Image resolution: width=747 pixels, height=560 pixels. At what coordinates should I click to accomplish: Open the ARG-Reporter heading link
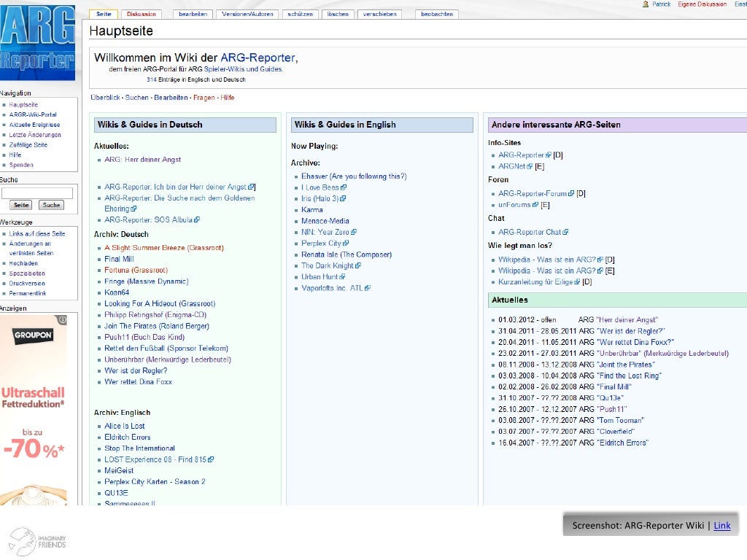click(x=258, y=58)
